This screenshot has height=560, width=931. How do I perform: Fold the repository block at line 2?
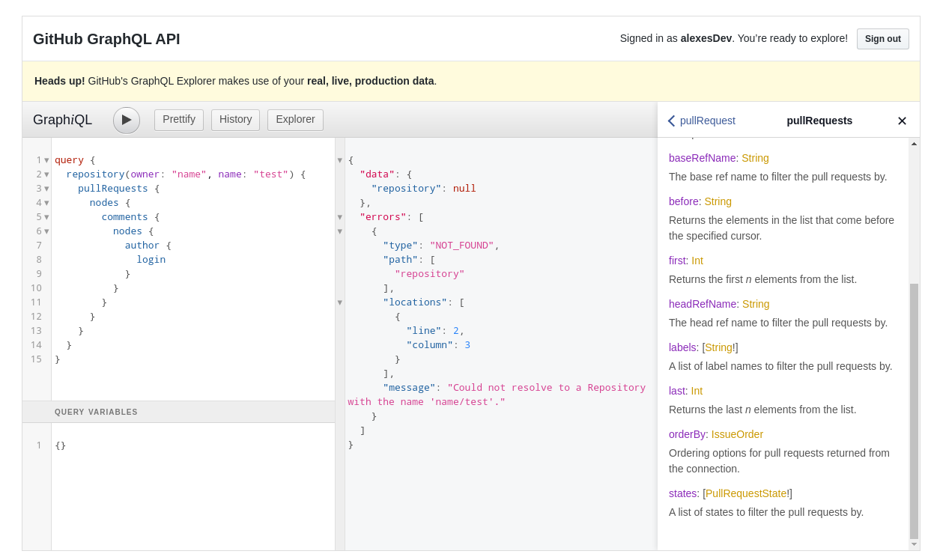pyautogui.click(x=46, y=174)
